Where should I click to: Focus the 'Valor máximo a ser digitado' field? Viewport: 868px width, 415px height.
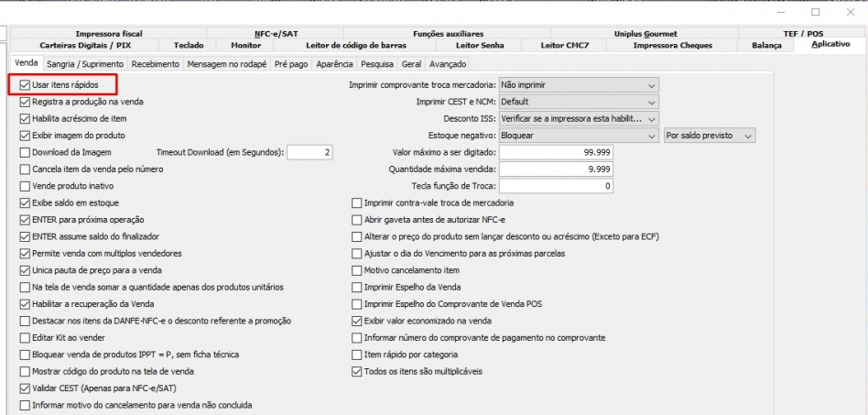(x=556, y=152)
